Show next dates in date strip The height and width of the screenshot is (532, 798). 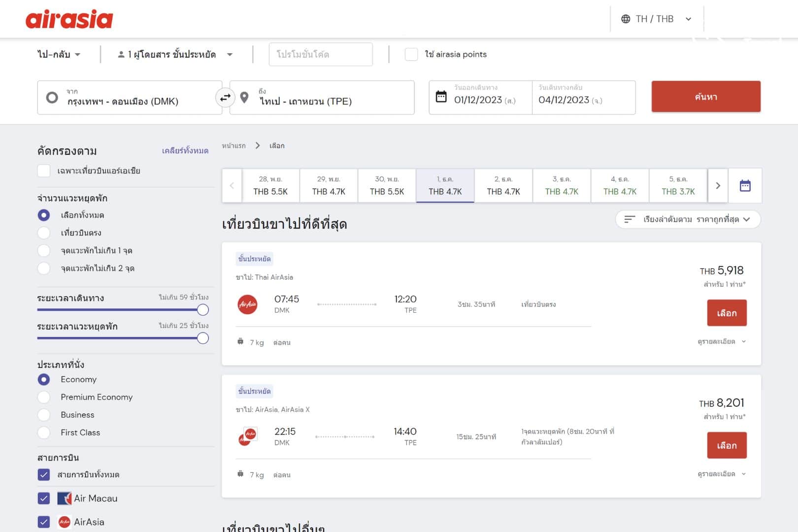718,186
